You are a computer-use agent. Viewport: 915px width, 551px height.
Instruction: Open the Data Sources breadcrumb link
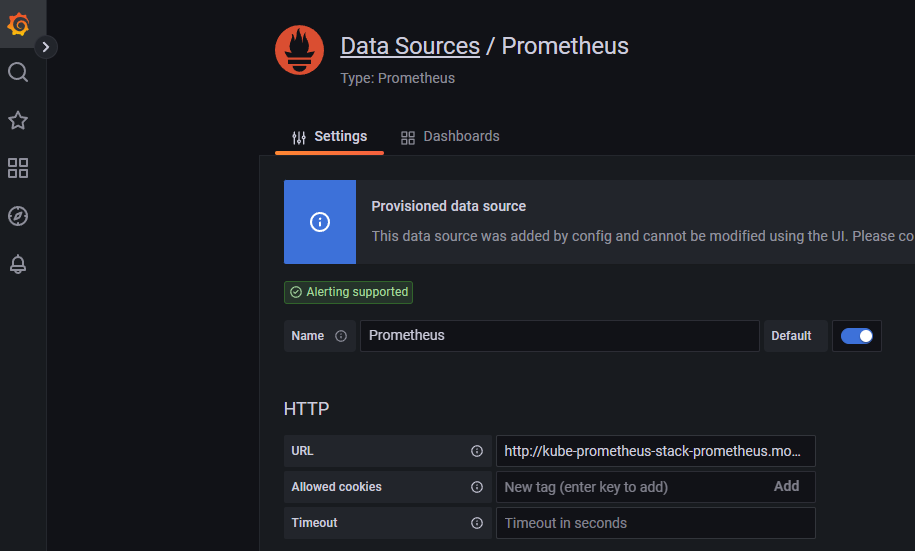(x=410, y=46)
